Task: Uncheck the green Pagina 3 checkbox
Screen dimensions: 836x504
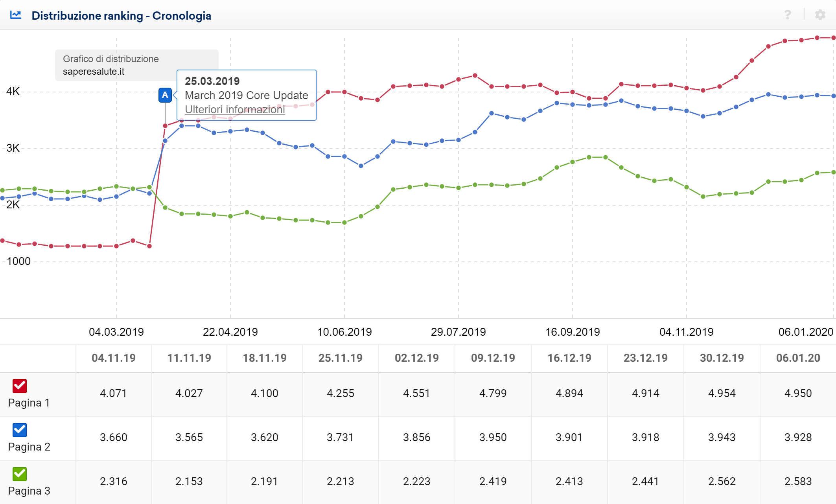Action: [x=20, y=474]
